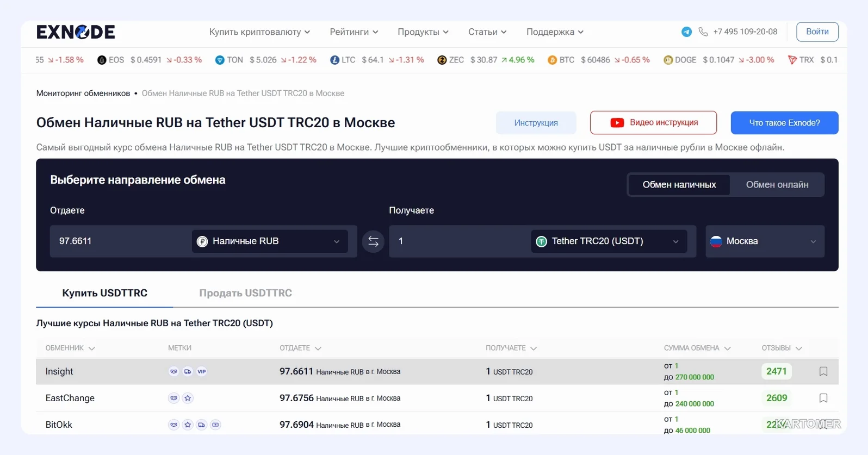Open the Поддержка menu
Image resolution: width=868 pixels, height=455 pixels.
555,32
